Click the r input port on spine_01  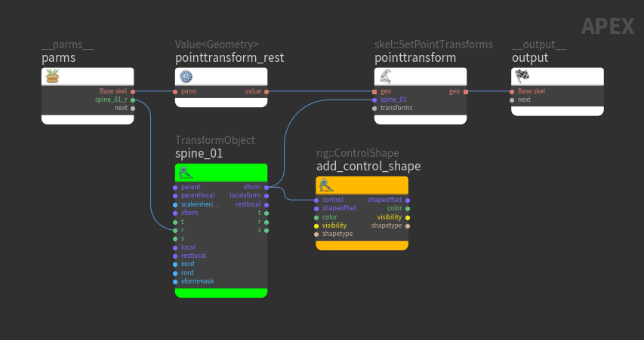(x=175, y=230)
